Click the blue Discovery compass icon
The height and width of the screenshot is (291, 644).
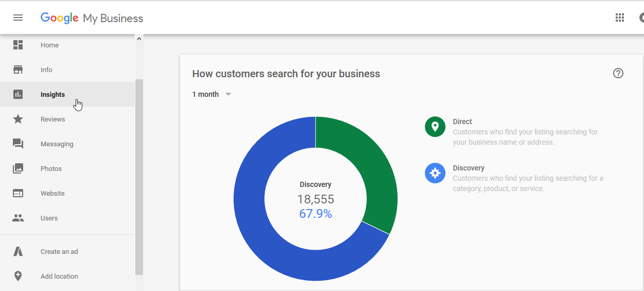coord(435,173)
